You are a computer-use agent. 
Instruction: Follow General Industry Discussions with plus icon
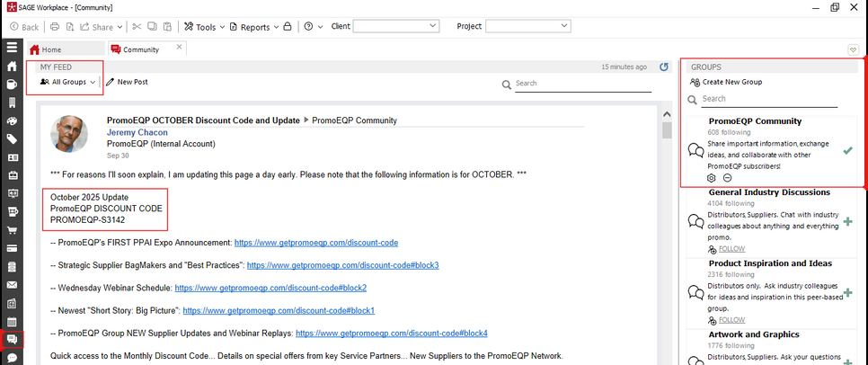847,221
